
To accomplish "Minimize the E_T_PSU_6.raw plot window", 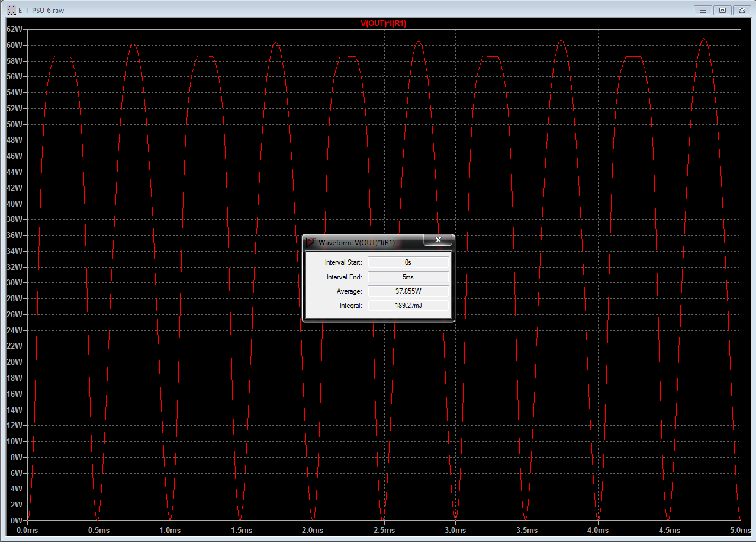I will click(x=703, y=11).
